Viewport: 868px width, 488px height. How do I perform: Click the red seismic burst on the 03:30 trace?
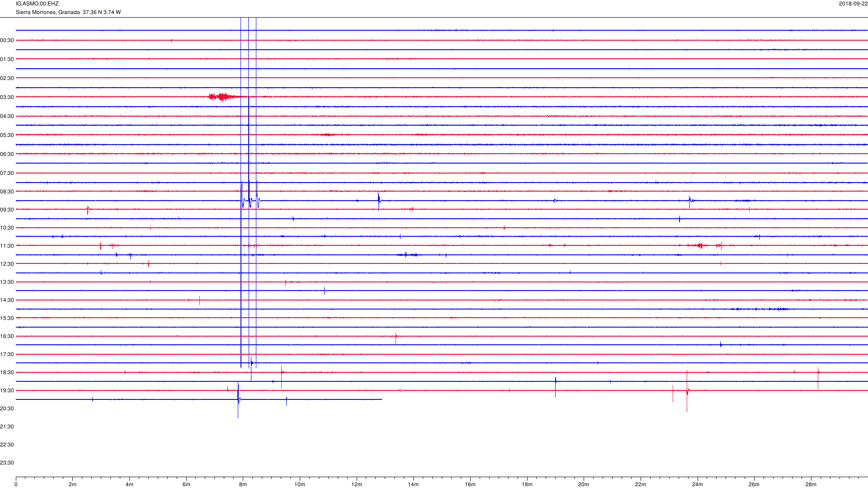223,97
